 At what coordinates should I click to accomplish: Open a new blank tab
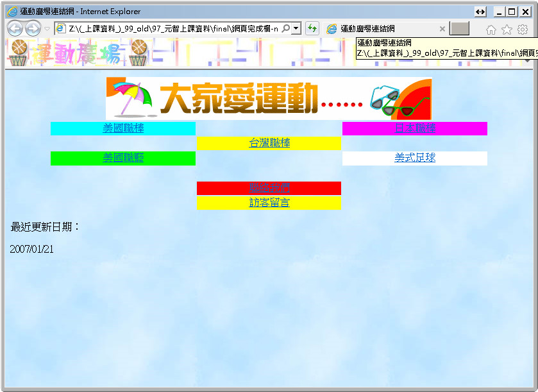[459, 29]
